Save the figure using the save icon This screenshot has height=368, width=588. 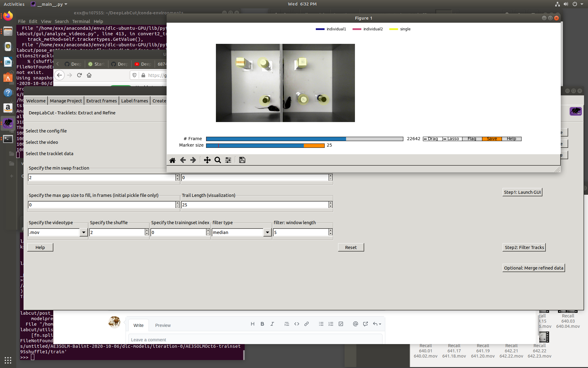click(x=242, y=160)
